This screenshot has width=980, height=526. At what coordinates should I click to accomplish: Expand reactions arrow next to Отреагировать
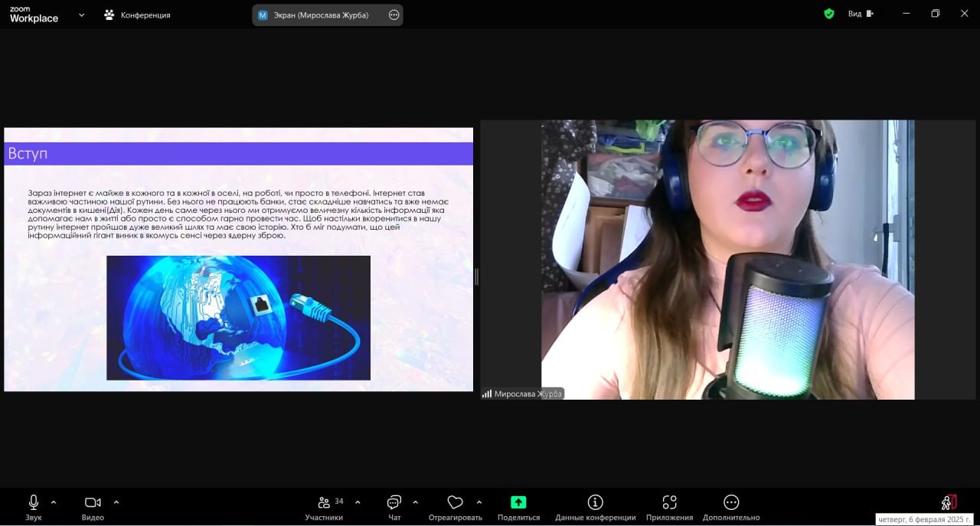coord(479,502)
